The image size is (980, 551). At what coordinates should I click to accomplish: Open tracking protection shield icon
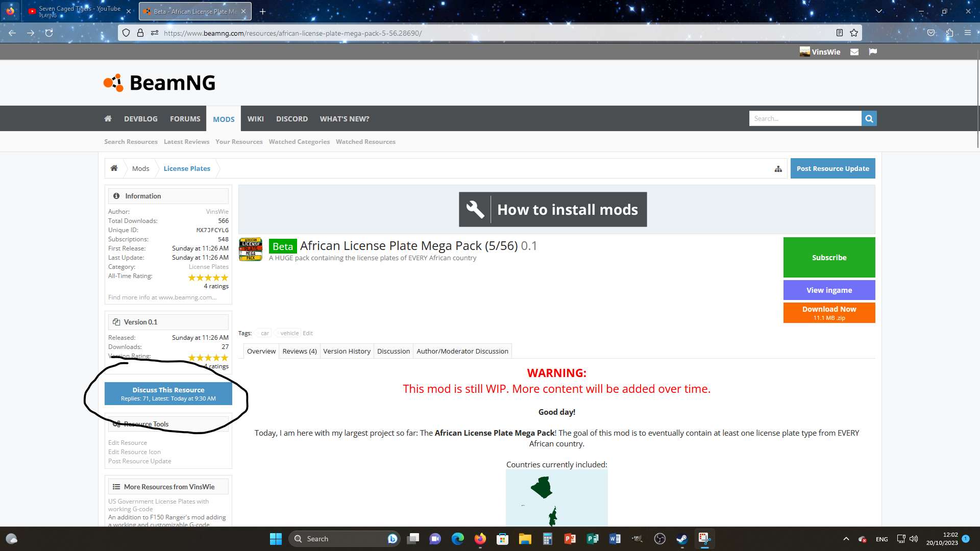click(x=126, y=33)
